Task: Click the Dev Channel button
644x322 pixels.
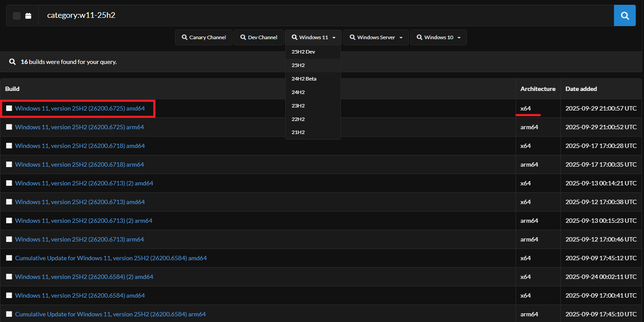Action: (x=259, y=37)
